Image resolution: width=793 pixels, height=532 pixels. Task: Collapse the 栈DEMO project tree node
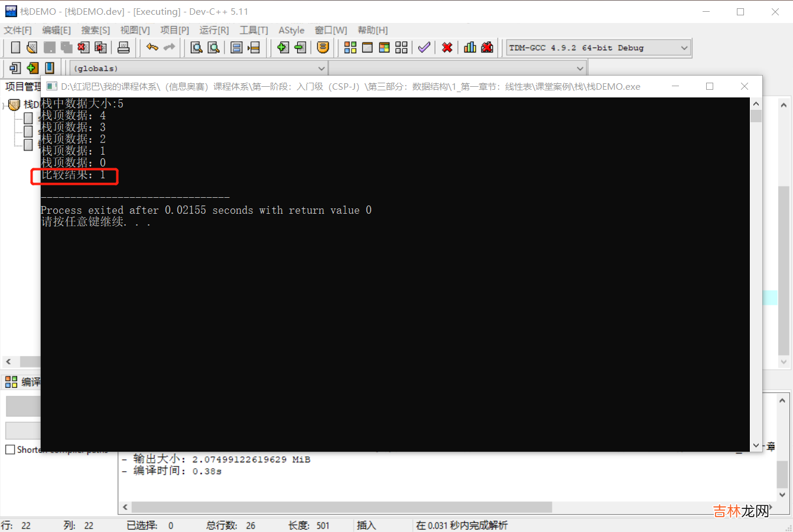pyautogui.click(x=4, y=106)
